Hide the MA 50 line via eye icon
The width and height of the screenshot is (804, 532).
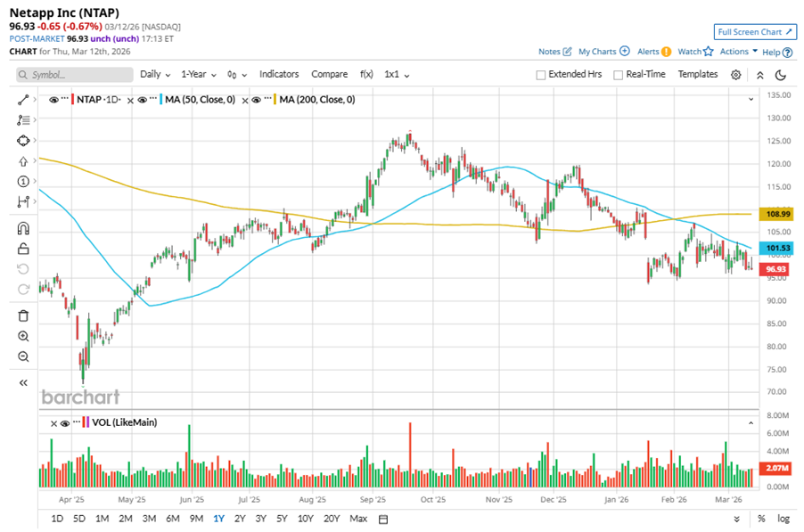click(144, 100)
